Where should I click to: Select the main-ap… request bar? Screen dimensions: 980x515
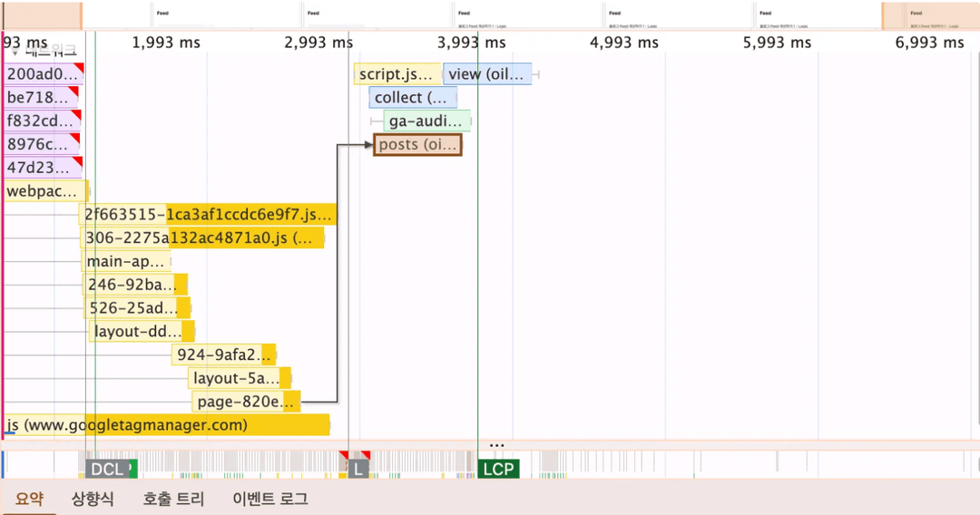point(127,262)
